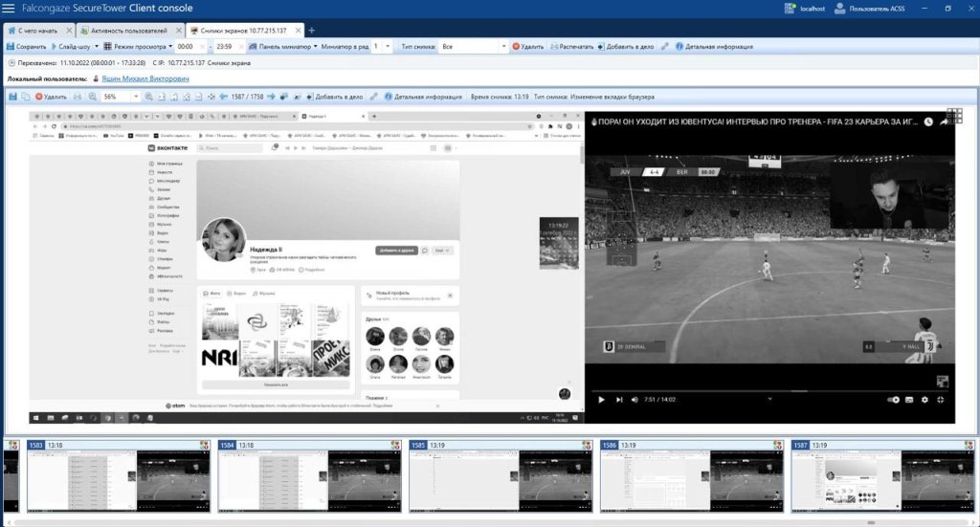Expand the Режим просмотра view mode dropdown
The width and height of the screenshot is (980, 527).
pyautogui.click(x=170, y=46)
